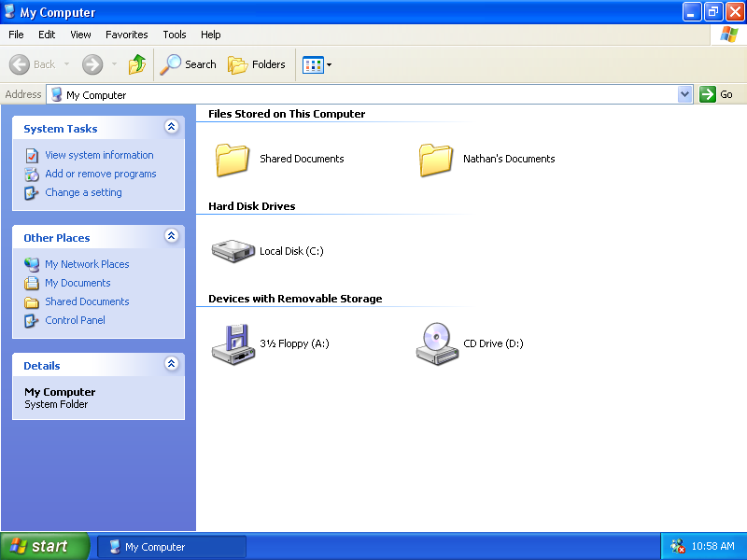This screenshot has height=560, width=747.
Task: Collapse the Other Places panel
Action: 171,236
